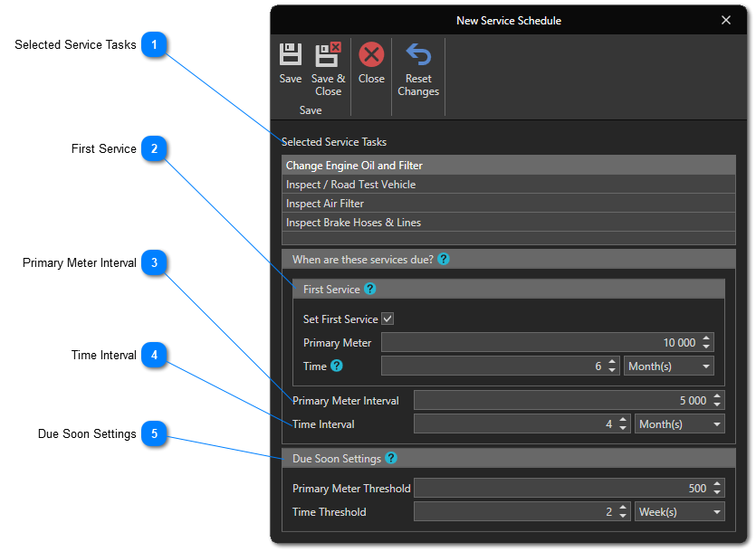Click the red Close toolbar icon

pos(371,55)
